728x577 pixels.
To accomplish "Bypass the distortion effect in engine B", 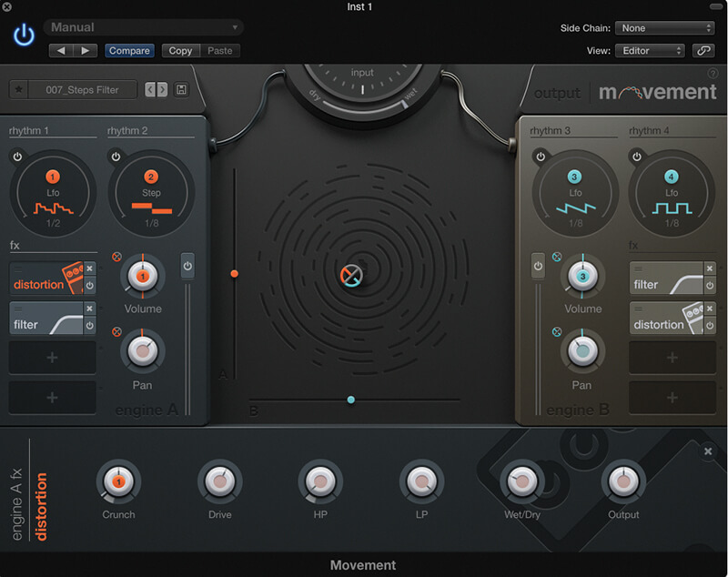I will pos(710,325).
